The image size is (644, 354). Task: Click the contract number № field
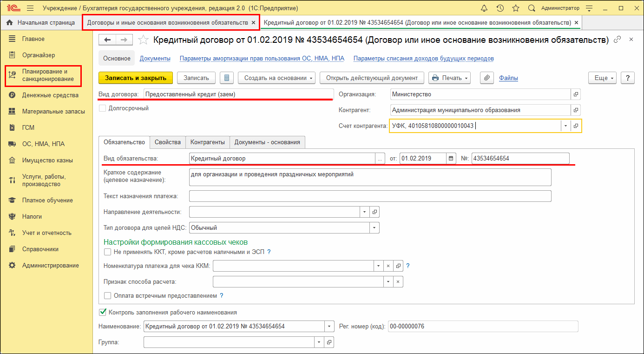click(520, 158)
